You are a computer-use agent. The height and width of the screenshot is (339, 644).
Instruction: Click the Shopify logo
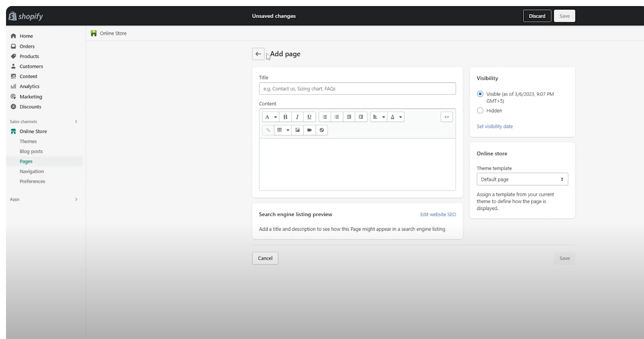26,17
